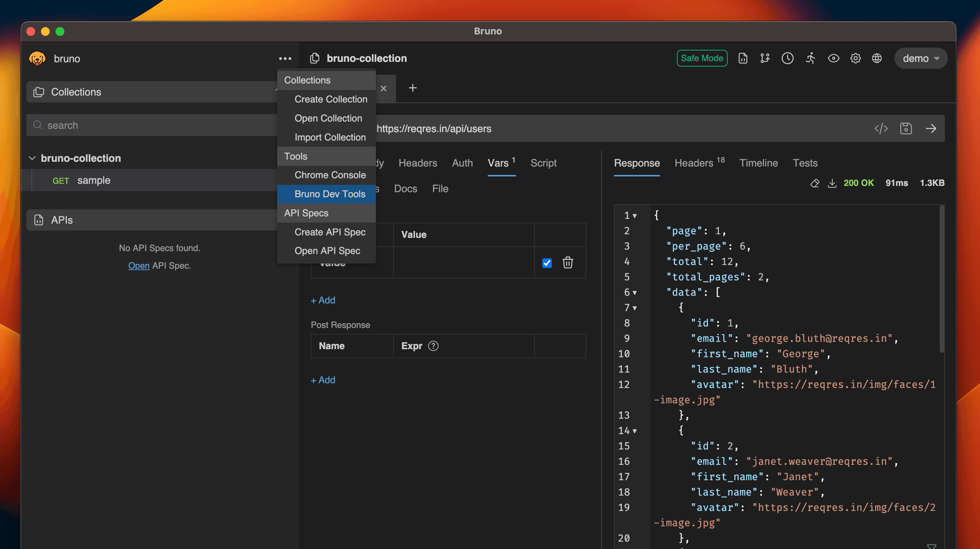Select Bruno Dev Tools menu item
Viewport: 980px width, 549px height.
[329, 194]
